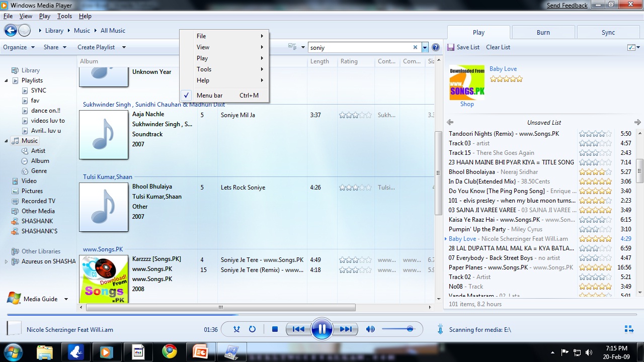Click the Clear List button
Viewport: 644px width, 362px height.
(498, 47)
